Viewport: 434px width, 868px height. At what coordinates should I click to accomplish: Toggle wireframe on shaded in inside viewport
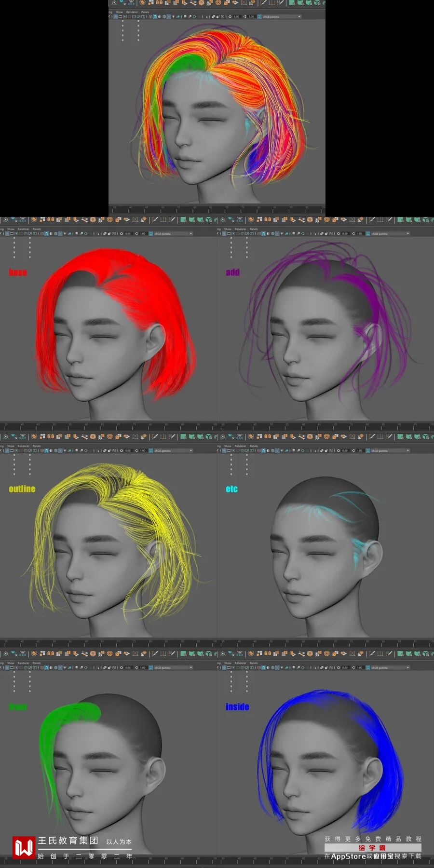coord(272,667)
